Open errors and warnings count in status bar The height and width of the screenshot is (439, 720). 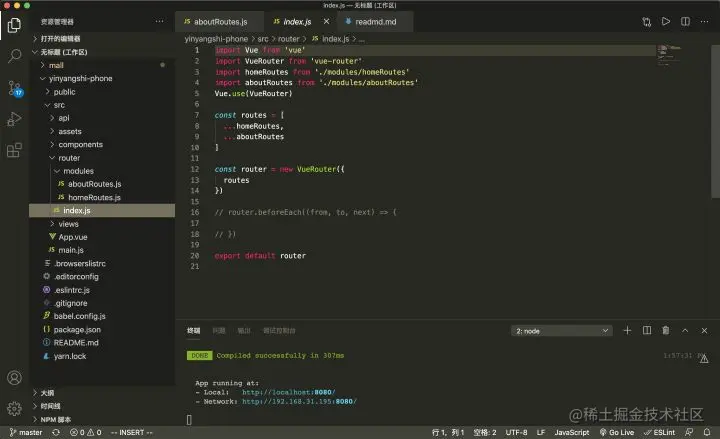click(85, 433)
